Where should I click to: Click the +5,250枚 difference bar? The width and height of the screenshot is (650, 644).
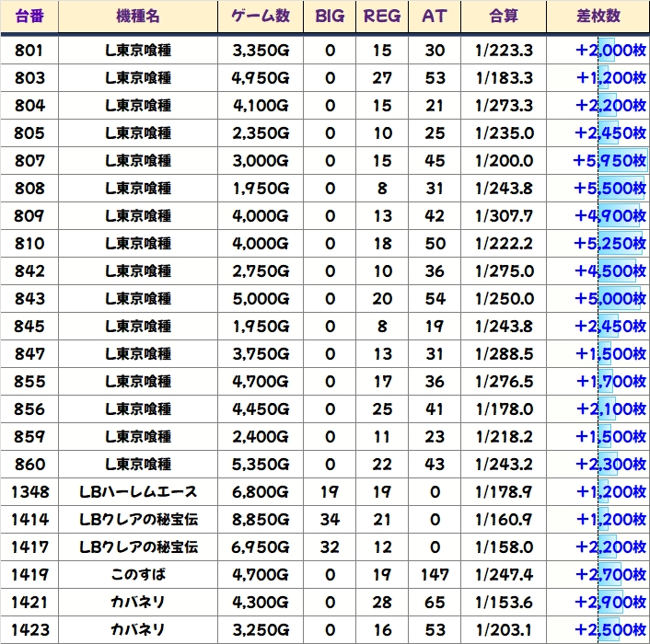(x=609, y=243)
